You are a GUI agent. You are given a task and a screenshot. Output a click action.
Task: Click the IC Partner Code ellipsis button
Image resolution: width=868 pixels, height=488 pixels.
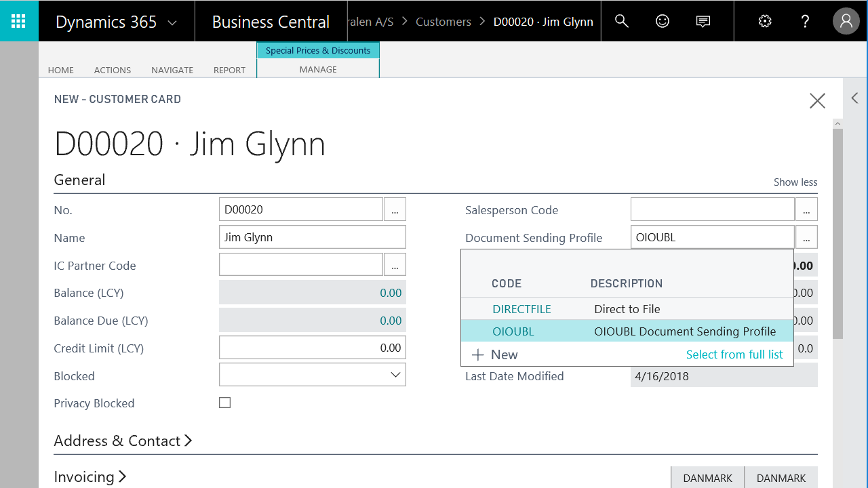point(395,265)
